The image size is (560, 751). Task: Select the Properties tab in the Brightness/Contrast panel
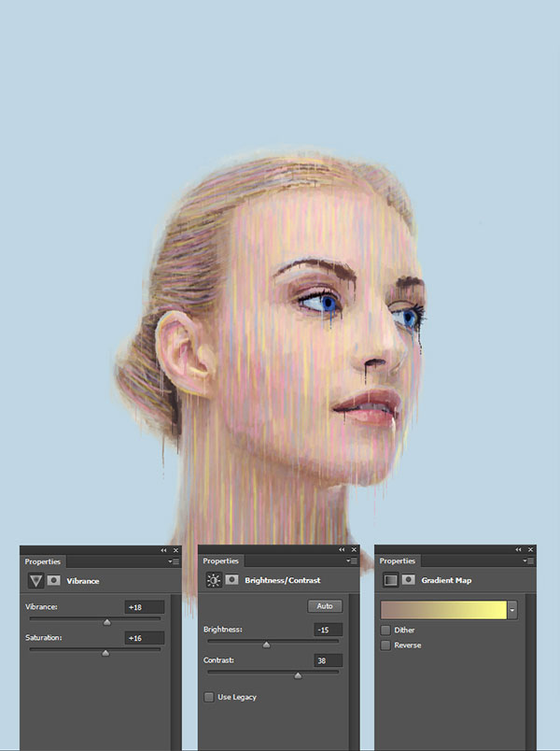pyautogui.click(x=220, y=560)
